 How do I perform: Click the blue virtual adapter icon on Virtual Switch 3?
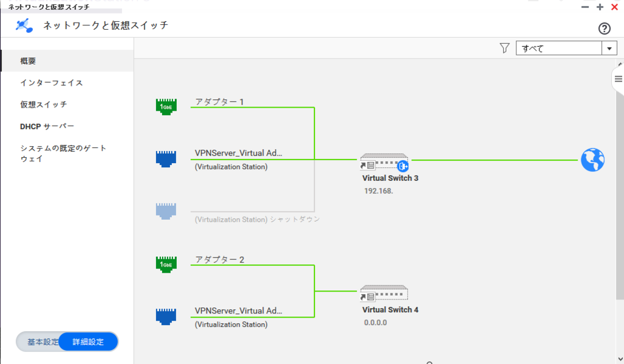166,158
